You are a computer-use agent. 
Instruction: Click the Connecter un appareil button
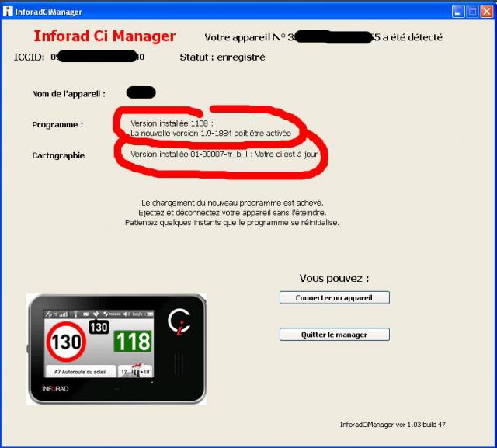[335, 298]
